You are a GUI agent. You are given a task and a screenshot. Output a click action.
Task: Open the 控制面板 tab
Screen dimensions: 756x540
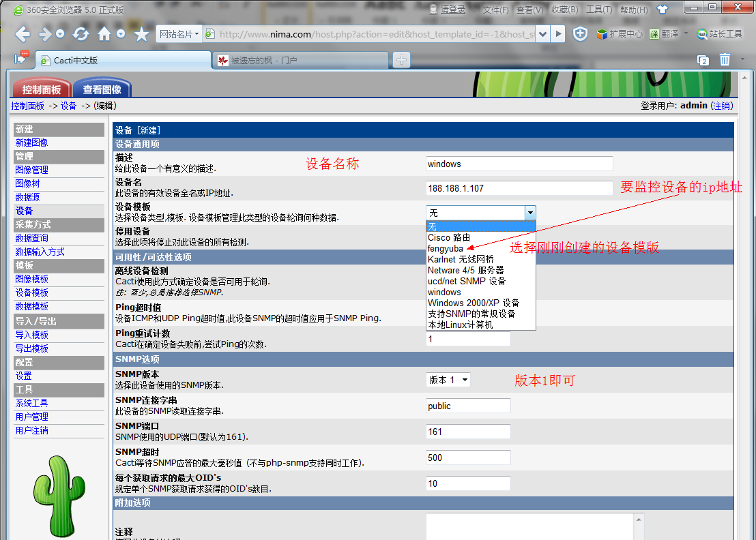42,89
